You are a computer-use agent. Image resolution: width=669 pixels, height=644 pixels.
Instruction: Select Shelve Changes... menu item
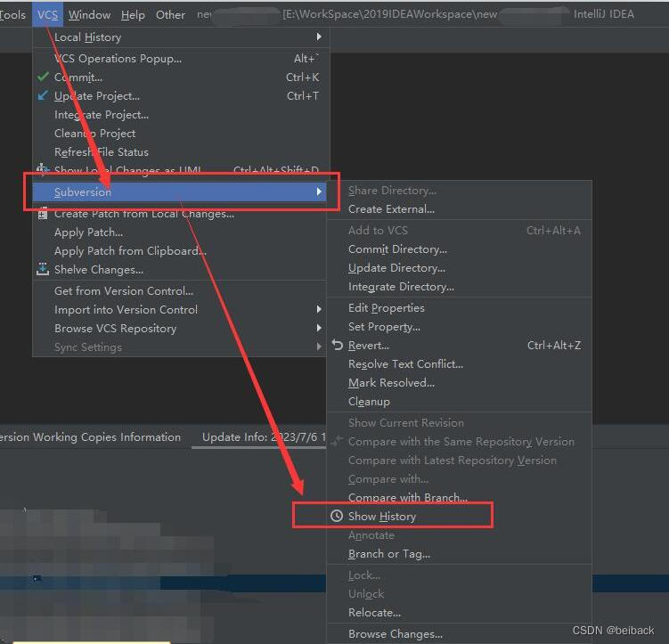(179, 270)
